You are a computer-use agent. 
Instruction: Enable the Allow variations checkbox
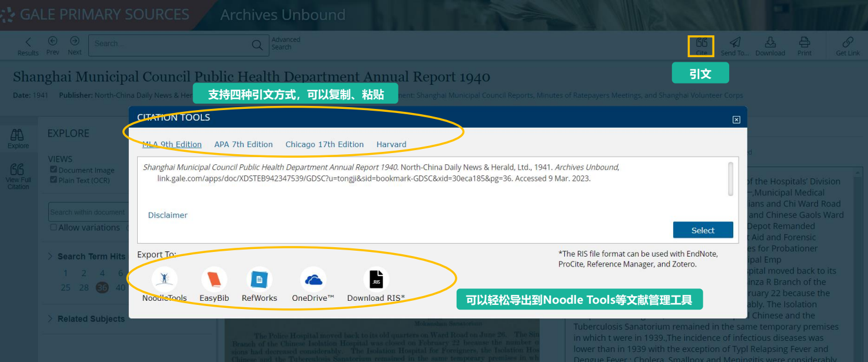click(54, 227)
